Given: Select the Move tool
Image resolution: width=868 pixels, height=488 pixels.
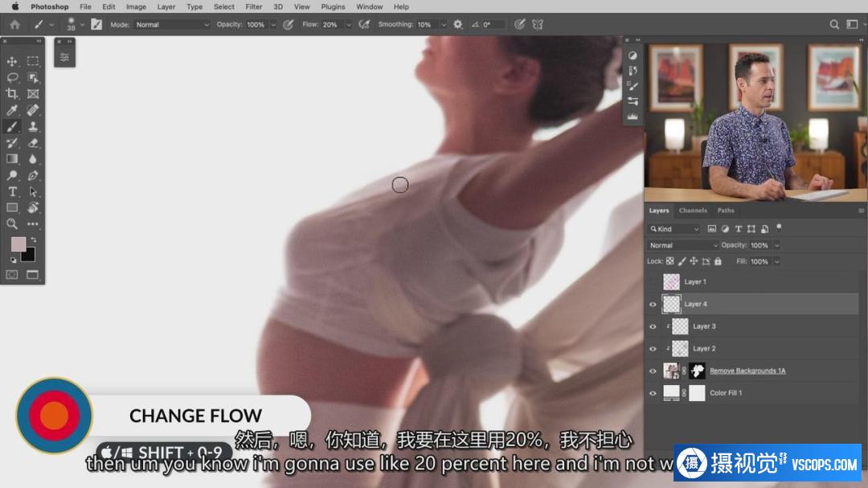Looking at the screenshot, I should pos(11,61).
